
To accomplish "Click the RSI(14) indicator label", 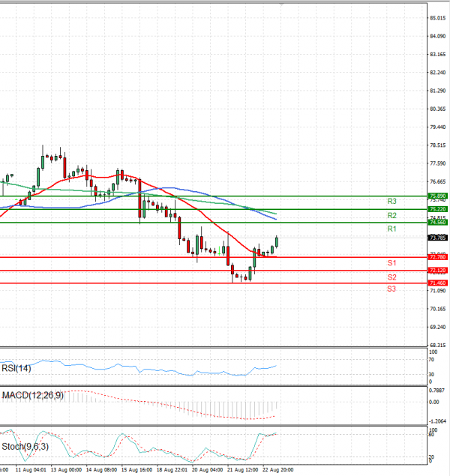I will pyautogui.click(x=16, y=369).
